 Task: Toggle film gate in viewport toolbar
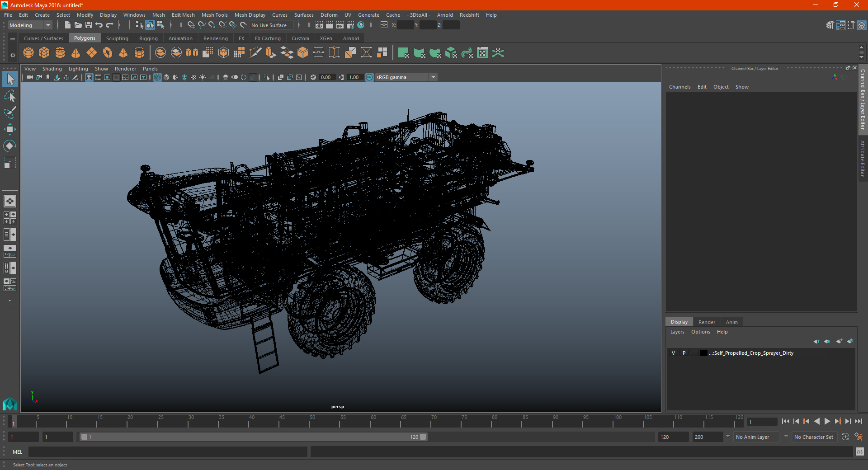(x=98, y=77)
